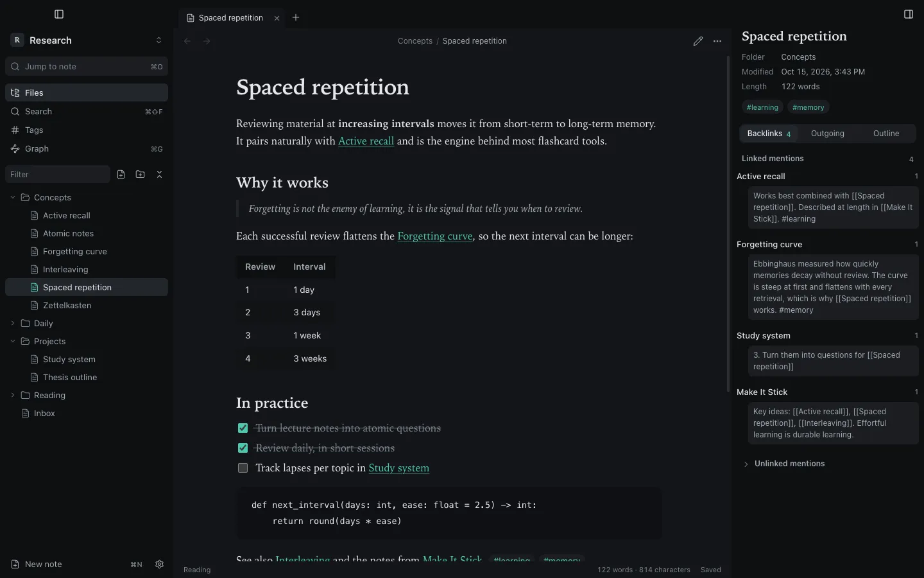The height and width of the screenshot is (578, 924).
Task: Create a new note from filter toolbar
Action: 121,174
